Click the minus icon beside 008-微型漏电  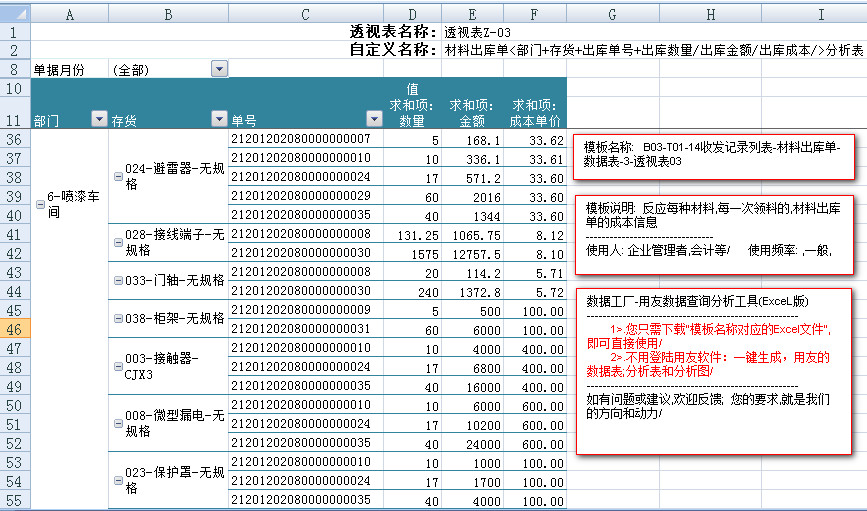tap(118, 420)
